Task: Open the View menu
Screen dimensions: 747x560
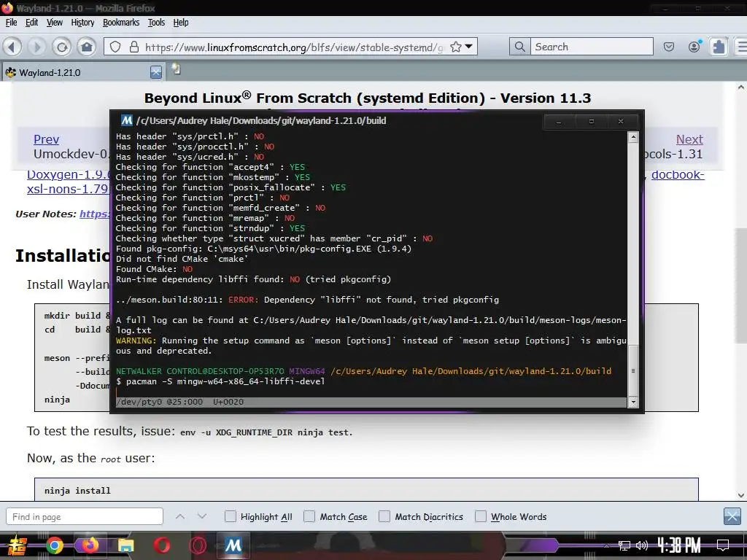Action: (55, 23)
